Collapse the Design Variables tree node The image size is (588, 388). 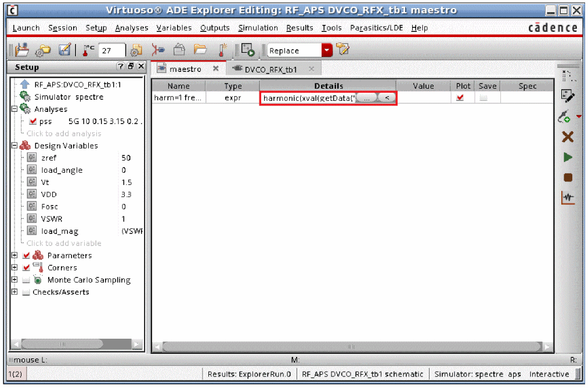pos(15,146)
